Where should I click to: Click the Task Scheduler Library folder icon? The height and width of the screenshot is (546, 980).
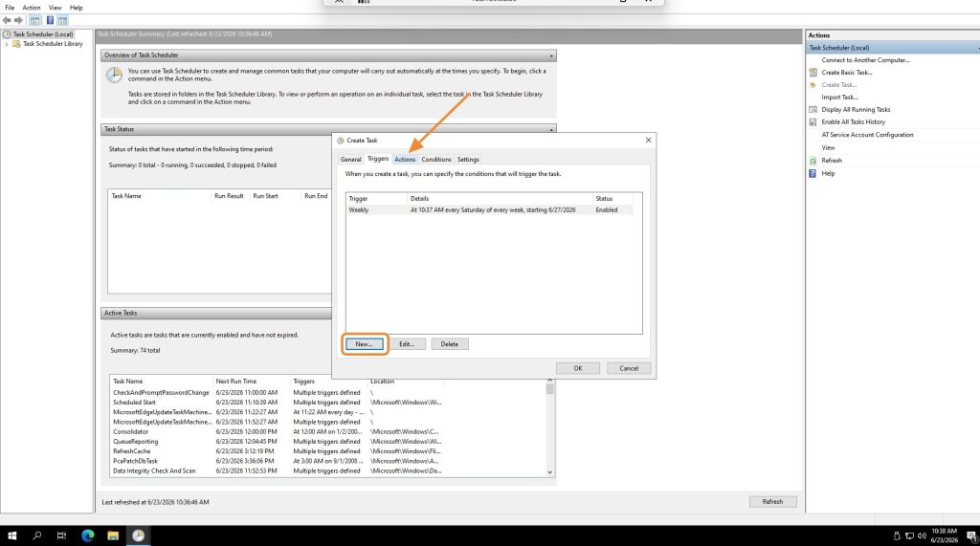tap(16, 44)
